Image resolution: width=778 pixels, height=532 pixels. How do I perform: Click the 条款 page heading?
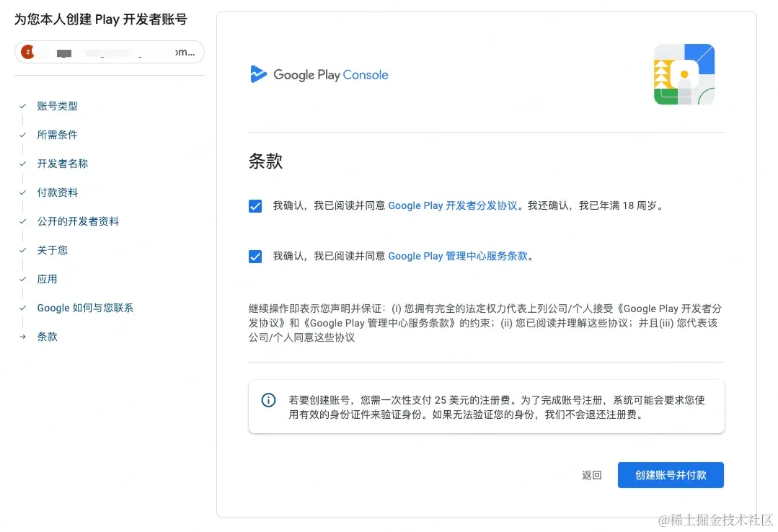265,161
